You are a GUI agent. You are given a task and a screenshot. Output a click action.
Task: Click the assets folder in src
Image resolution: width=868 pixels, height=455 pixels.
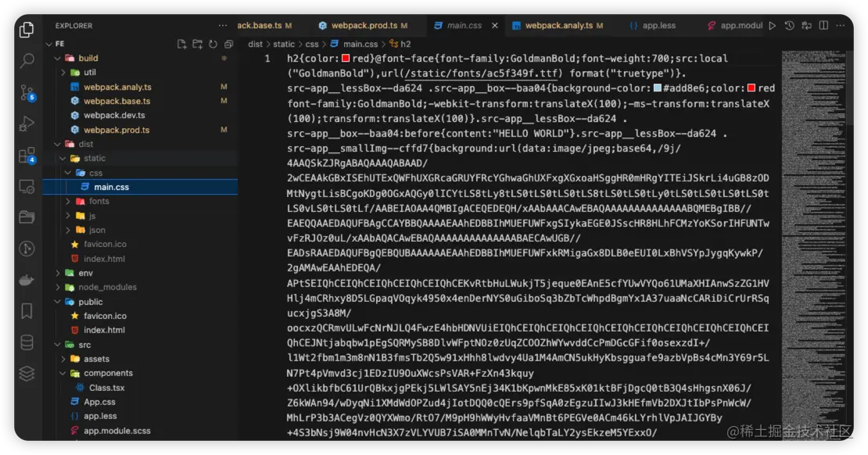coord(96,360)
